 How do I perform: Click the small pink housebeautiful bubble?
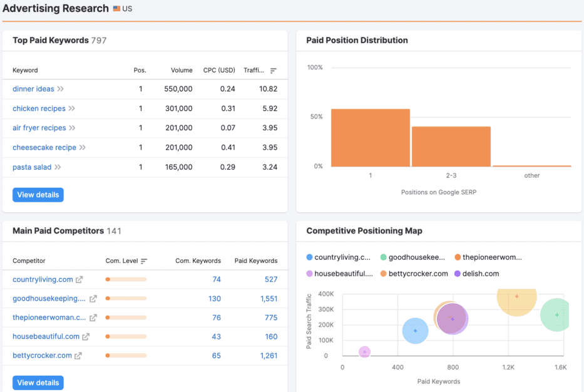tap(364, 352)
